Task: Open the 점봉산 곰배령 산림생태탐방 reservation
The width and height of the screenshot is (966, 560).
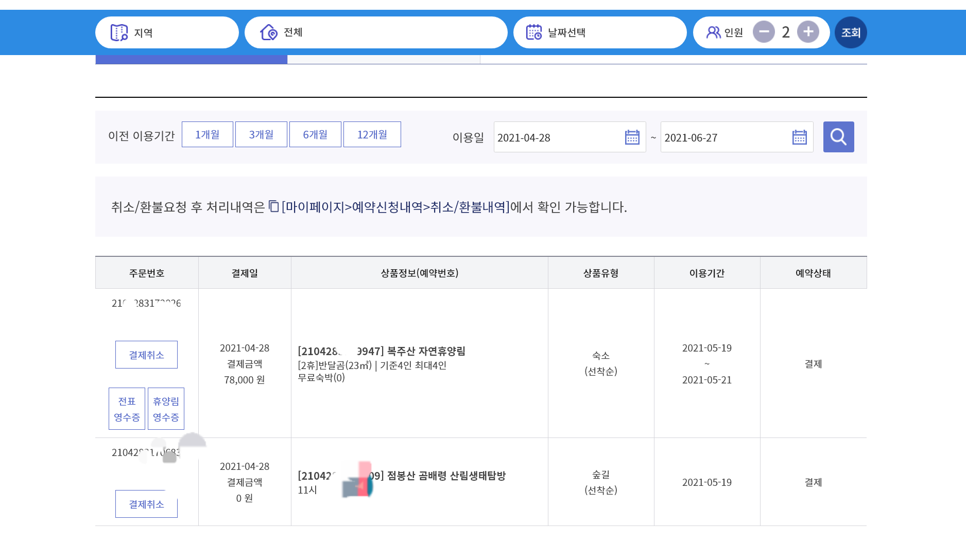Action: pos(402,476)
